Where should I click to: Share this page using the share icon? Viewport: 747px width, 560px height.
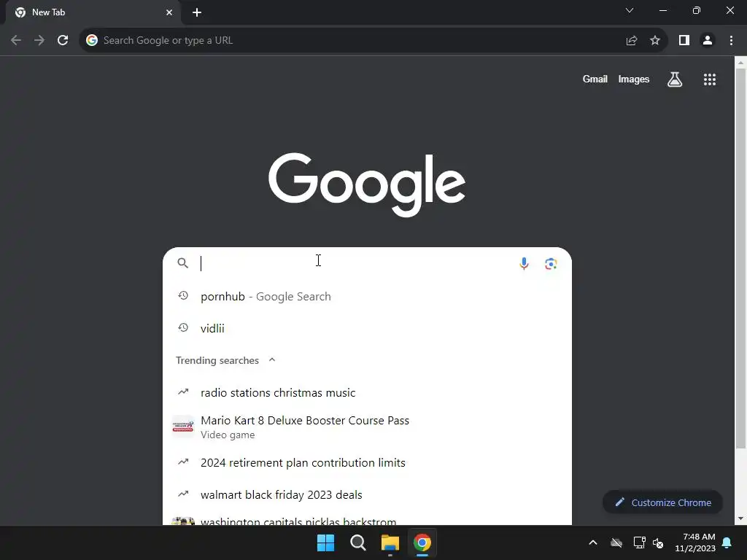click(x=632, y=41)
